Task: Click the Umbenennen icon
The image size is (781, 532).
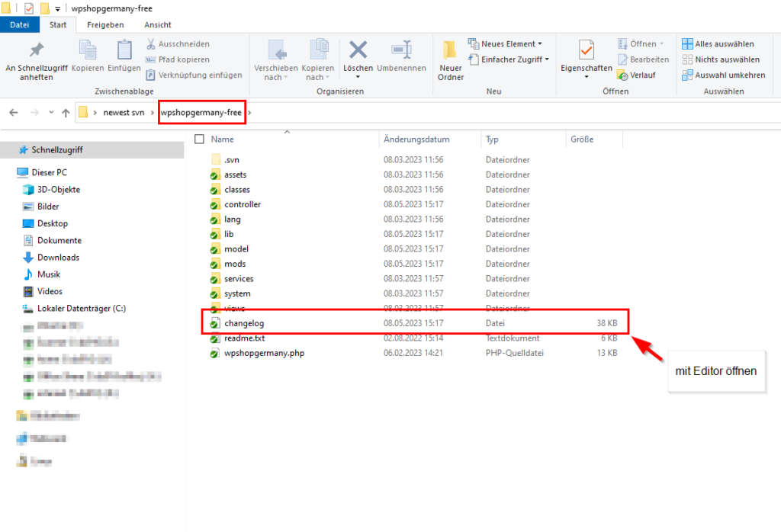Action: coord(401,50)
